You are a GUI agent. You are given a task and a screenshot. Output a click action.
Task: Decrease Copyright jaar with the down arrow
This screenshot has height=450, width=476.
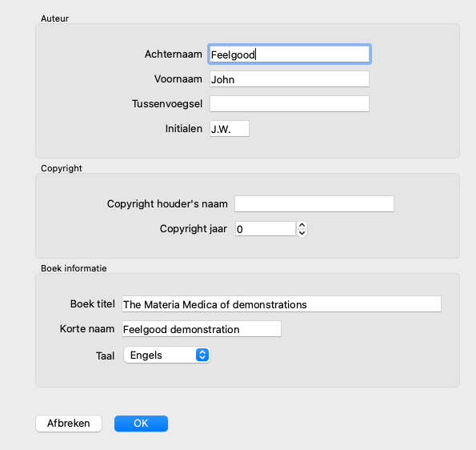[x=302, y=233]
